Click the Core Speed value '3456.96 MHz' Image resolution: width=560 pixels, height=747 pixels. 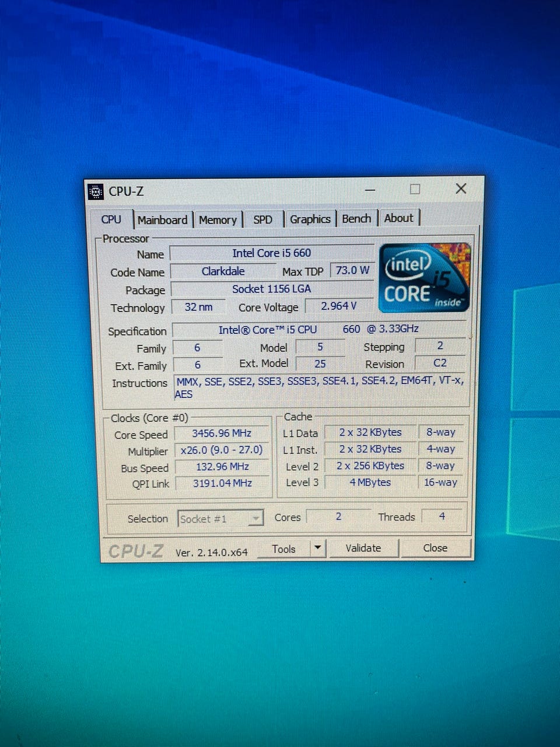click(222, 434)
